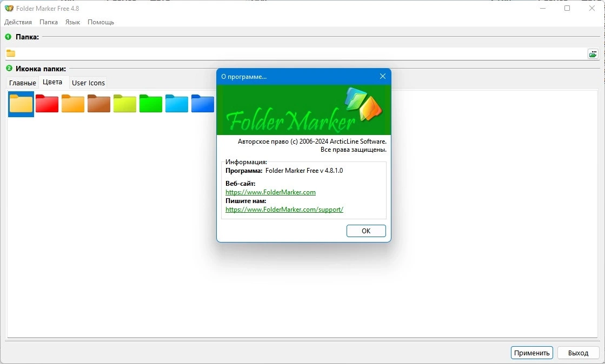Open the Помощь menu
The width and height of the screenshot is (605, 364).
click(101, 22)
